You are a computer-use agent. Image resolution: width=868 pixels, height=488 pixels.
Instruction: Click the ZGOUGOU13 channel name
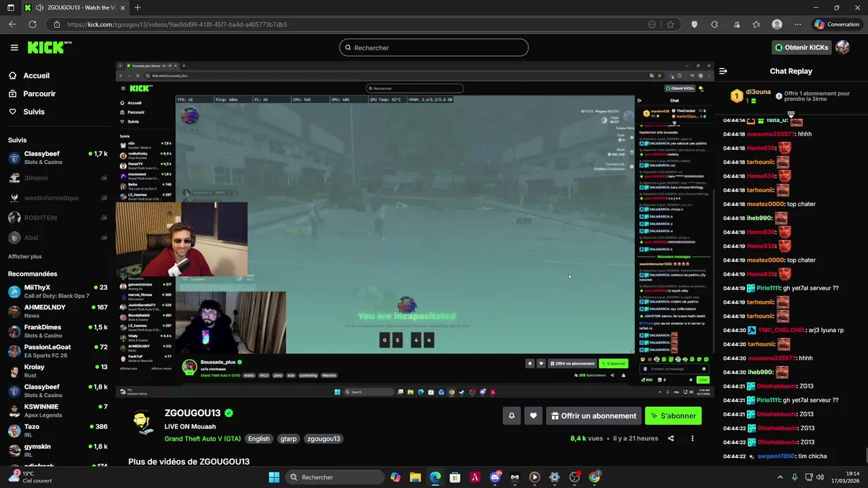coord(193,413)
